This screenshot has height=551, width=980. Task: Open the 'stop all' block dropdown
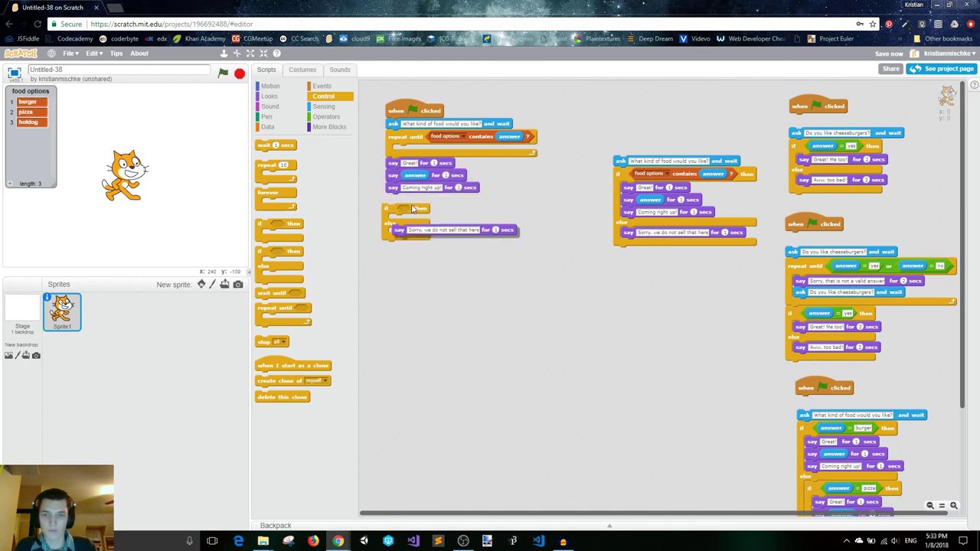(x=283, y=342)
